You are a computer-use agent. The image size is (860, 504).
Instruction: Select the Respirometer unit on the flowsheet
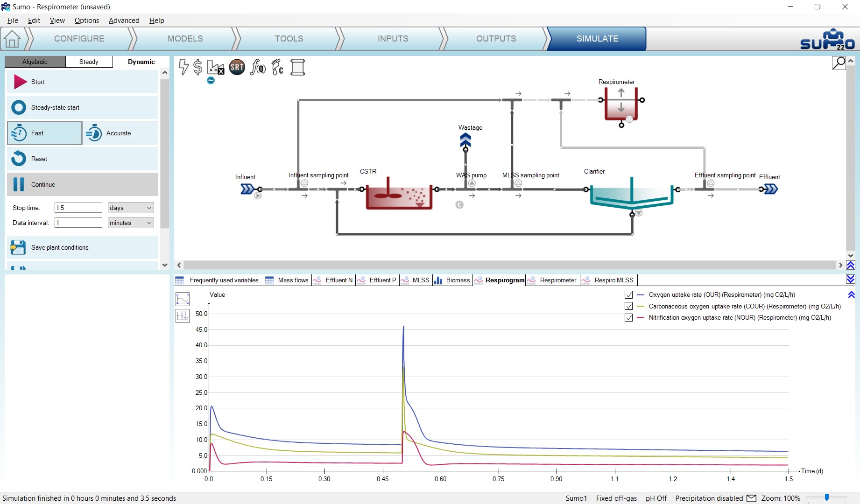click(621, 105)
